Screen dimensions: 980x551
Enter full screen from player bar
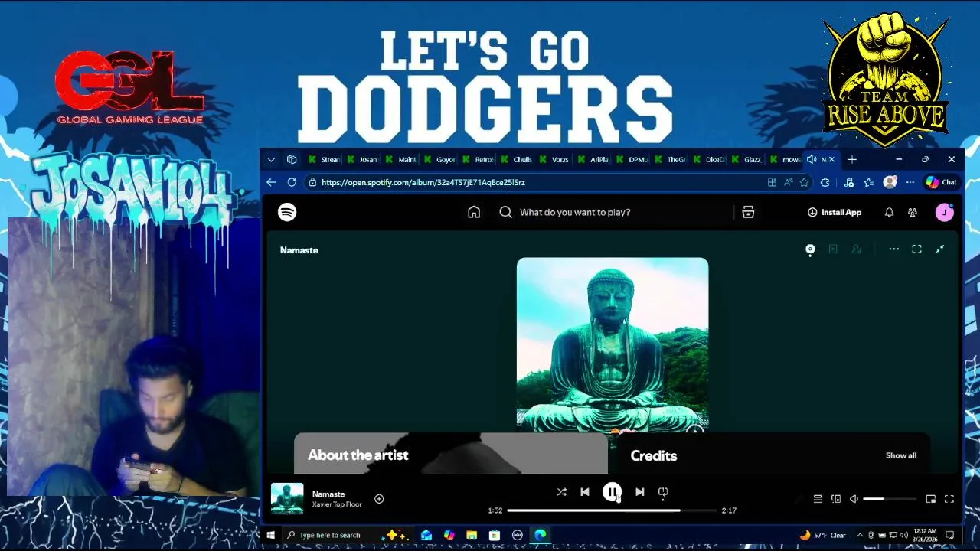pyautogui.click(x=949, y=499)
